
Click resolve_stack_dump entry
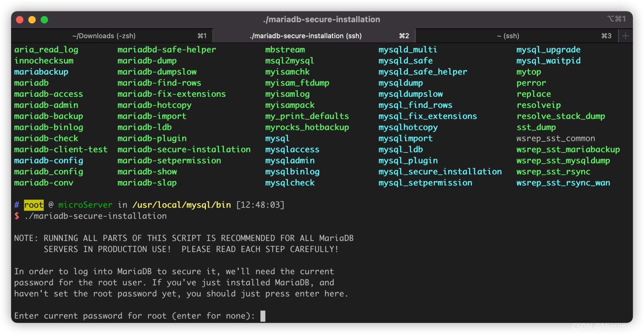[x=561, y=117]
